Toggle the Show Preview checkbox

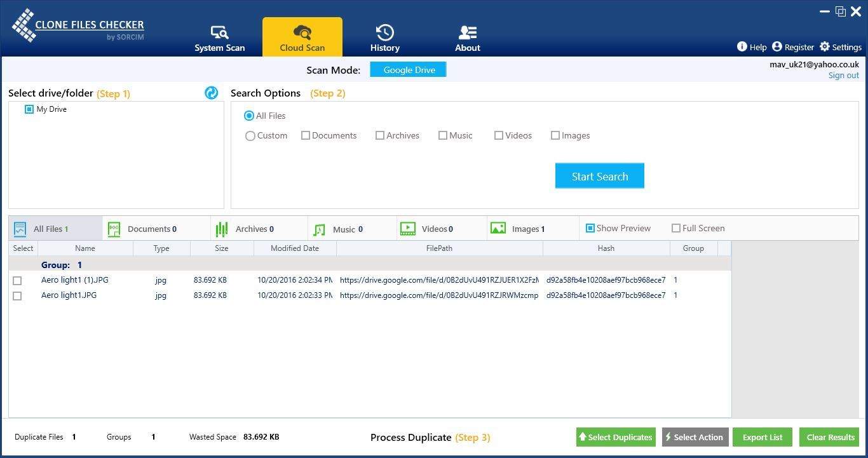(590, 228)
